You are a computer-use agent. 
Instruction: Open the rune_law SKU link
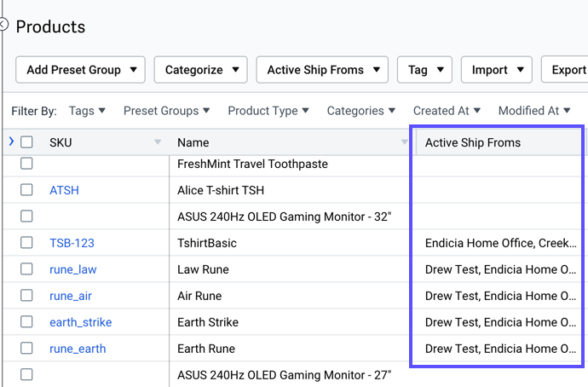click(73, 269)
